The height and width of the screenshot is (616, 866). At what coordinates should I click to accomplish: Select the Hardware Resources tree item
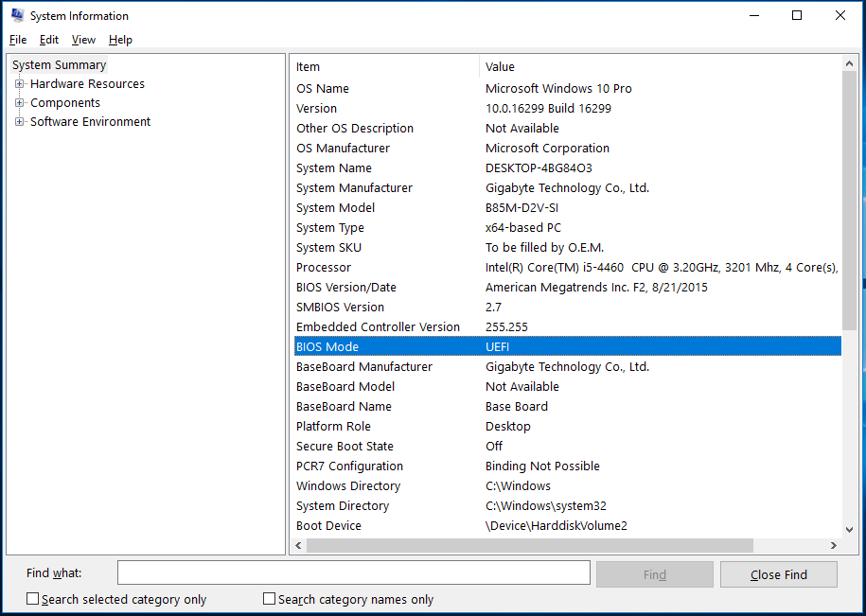point(87,84)
